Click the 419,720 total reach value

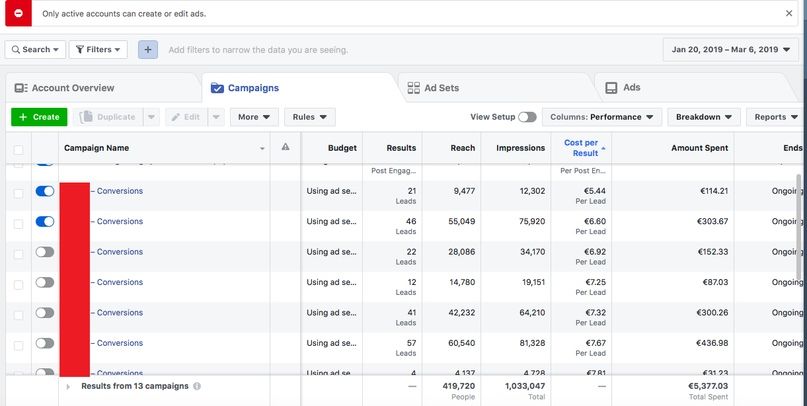click(x=459, y=386)
